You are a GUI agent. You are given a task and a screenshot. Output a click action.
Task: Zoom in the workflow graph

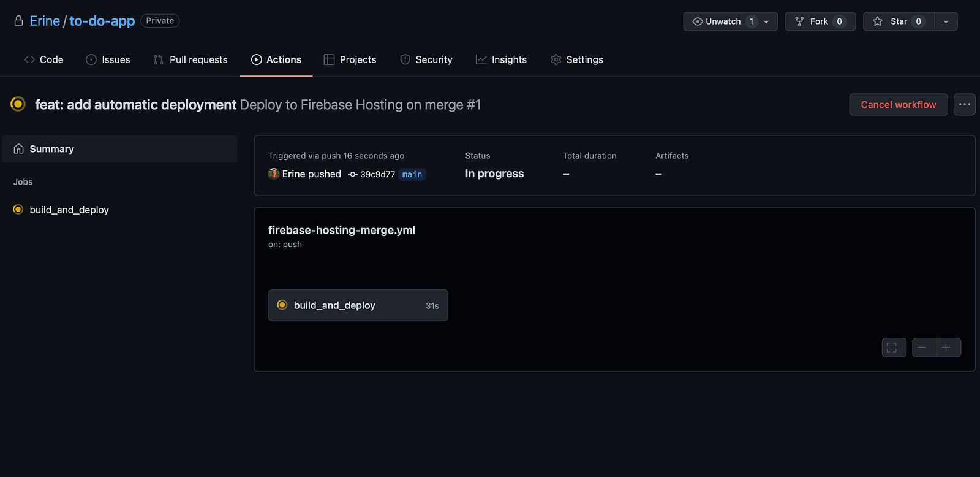(x=949, y=348)
